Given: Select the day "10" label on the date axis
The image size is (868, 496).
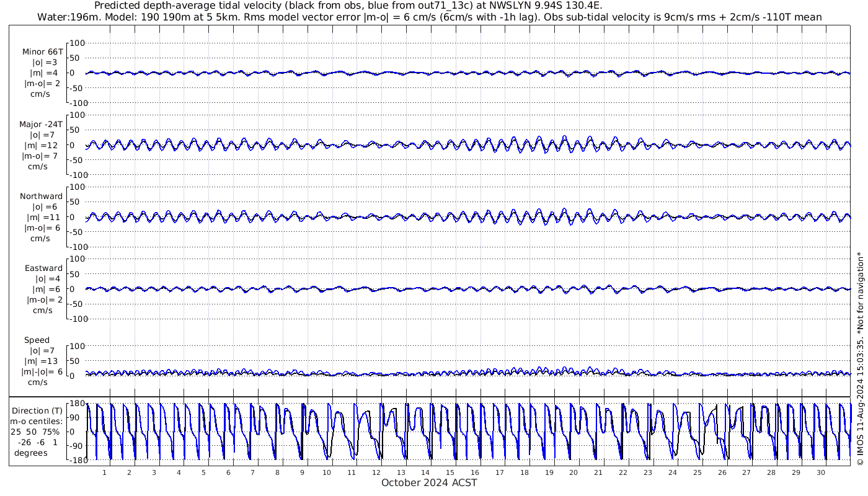Looking at the screenshot, I should point(327,472).
